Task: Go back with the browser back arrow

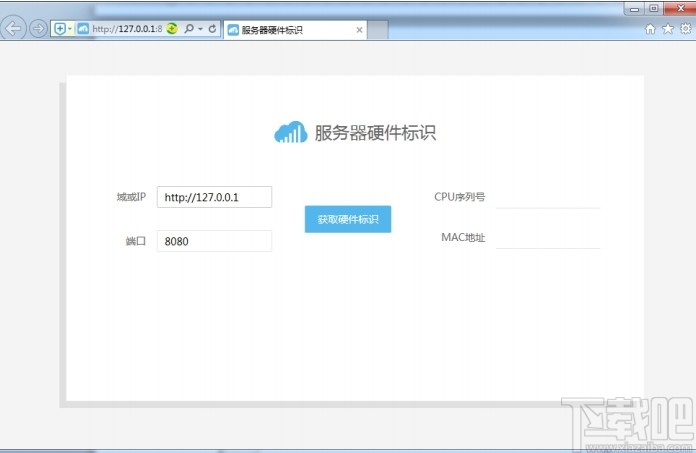Action: click(x=13, y=28)
